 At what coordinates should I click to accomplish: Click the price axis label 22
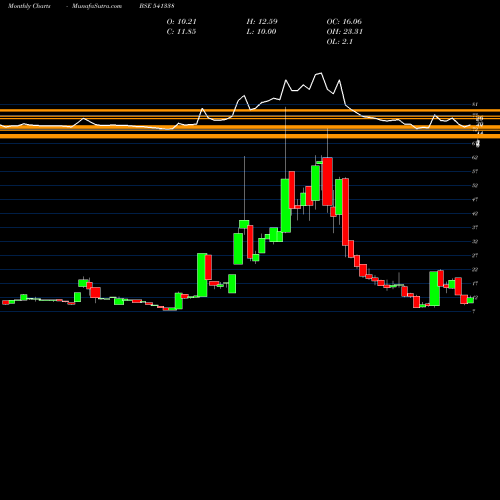475,269
